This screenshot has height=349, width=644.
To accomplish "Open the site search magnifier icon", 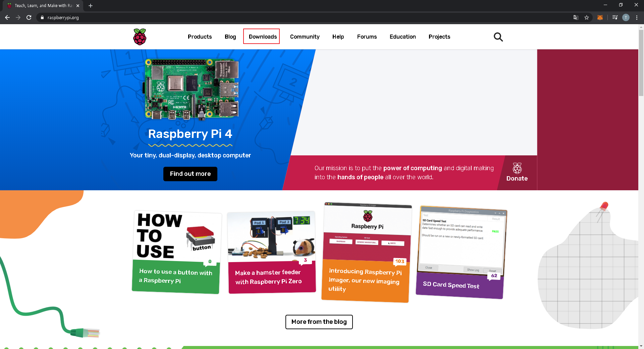I will tap(498, 37).
